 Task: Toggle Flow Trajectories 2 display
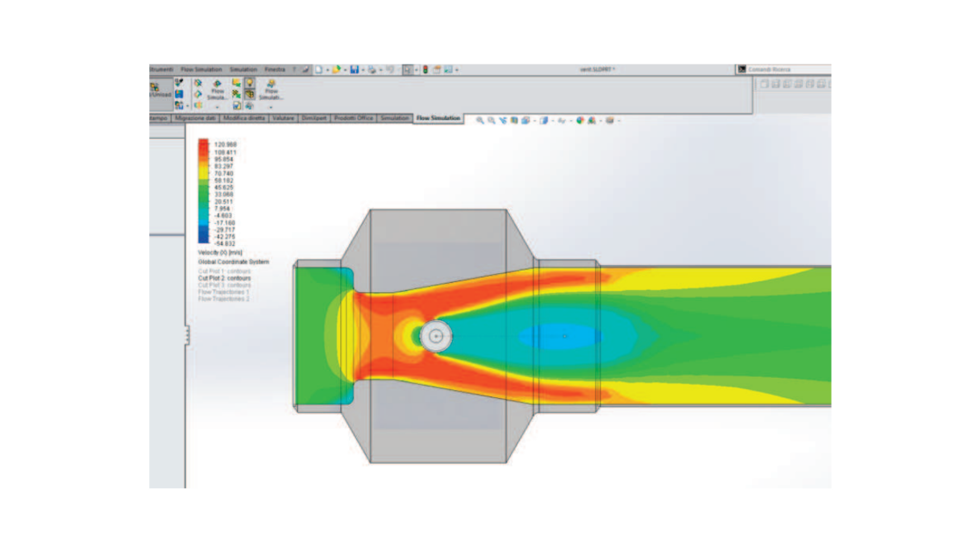[x=223, y=300]
